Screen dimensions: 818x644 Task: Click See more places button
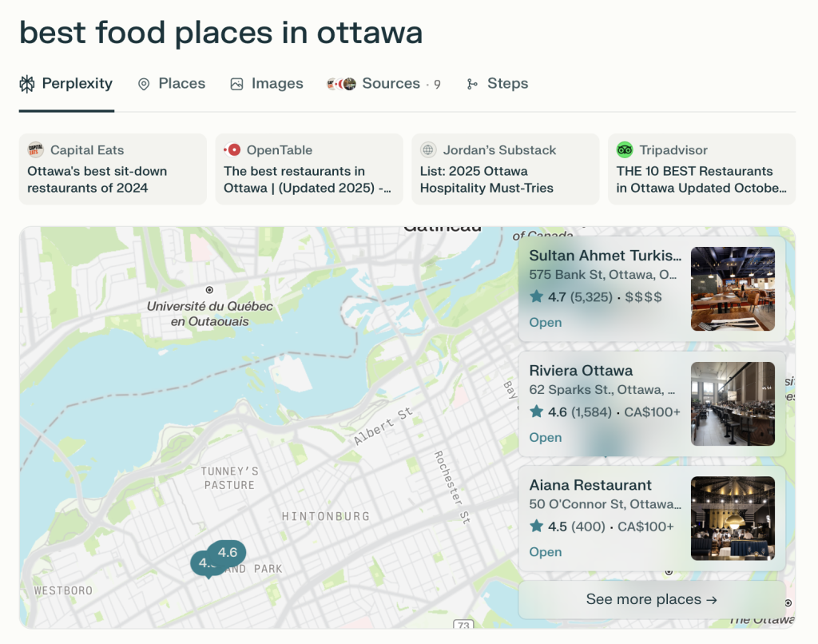[651, 599]
